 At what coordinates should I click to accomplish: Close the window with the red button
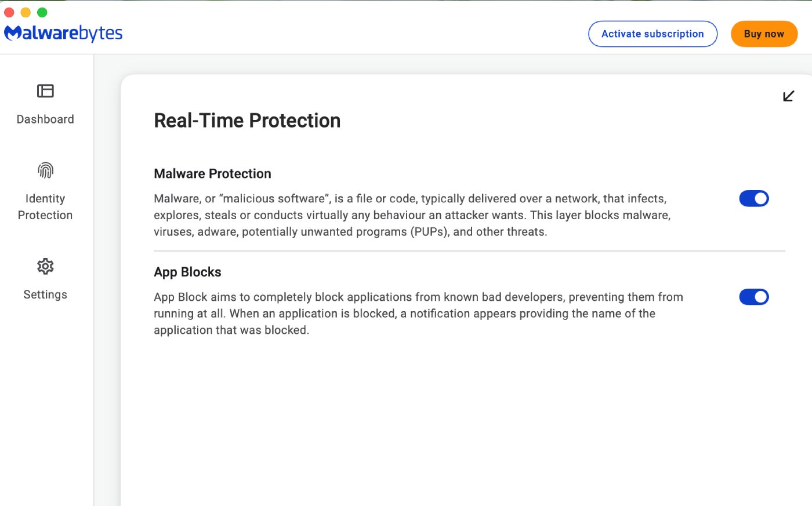coord(9,12)
